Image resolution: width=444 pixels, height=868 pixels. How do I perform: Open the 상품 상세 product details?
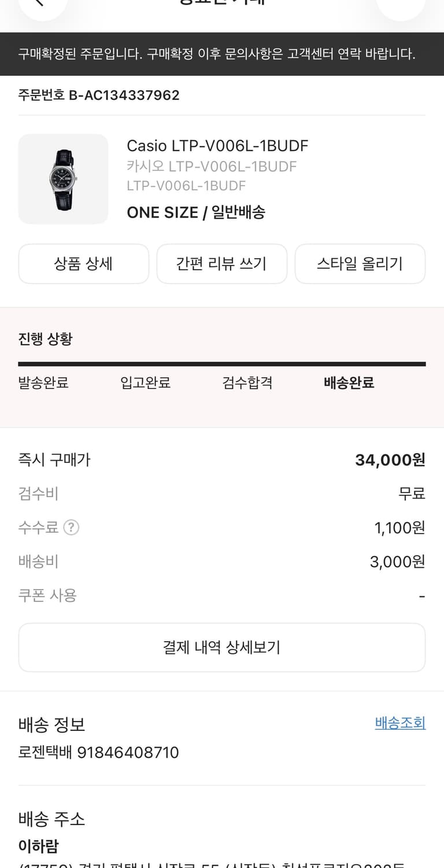pyautogui.click(x=84, y=264)
